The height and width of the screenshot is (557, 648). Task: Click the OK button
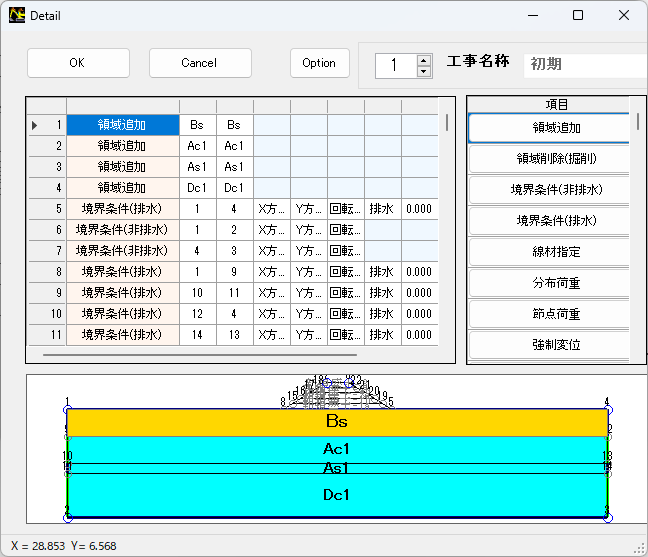(79, 63)
